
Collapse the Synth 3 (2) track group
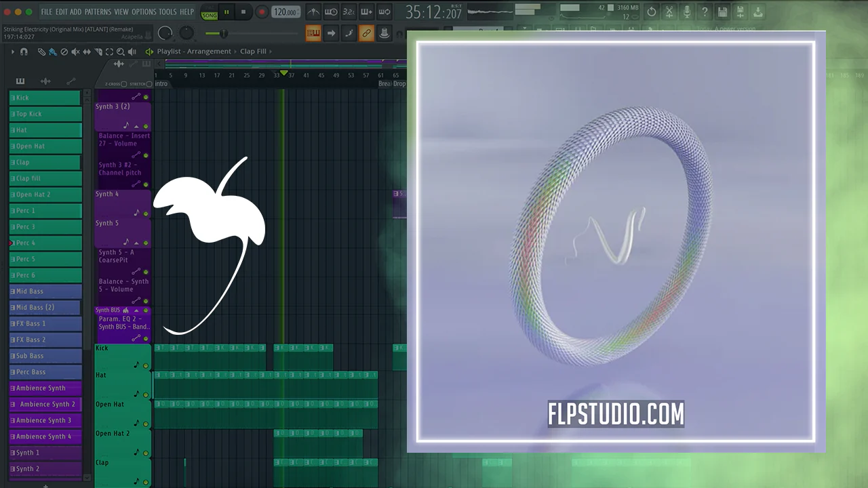pyautogui.click(x=136, y=126)
